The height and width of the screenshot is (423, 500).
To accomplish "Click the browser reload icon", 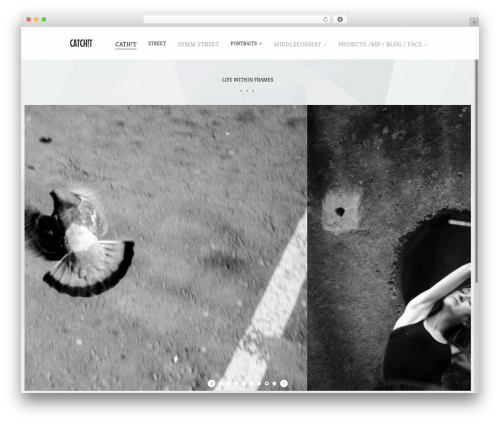I will (325, 19).
